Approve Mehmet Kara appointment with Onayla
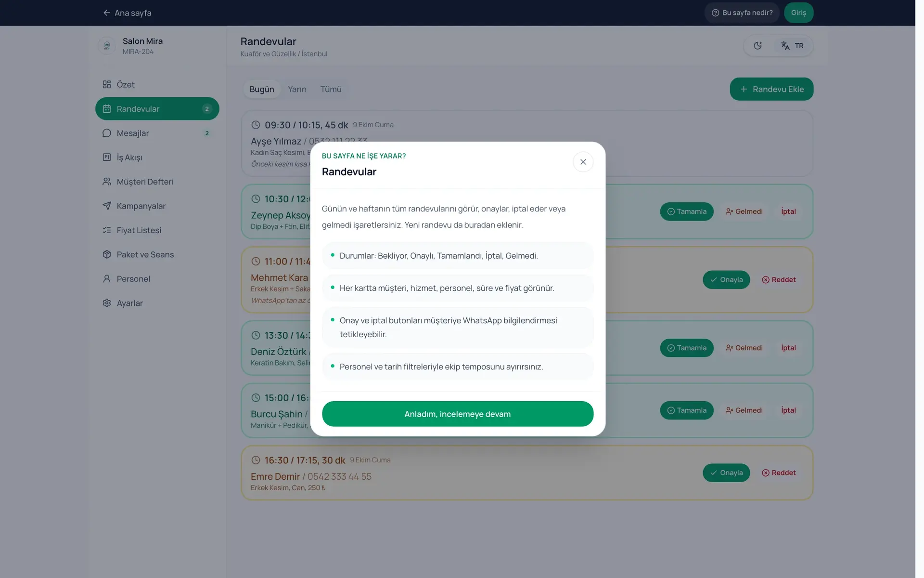The image size is (924, 578). tap(726, 280)
